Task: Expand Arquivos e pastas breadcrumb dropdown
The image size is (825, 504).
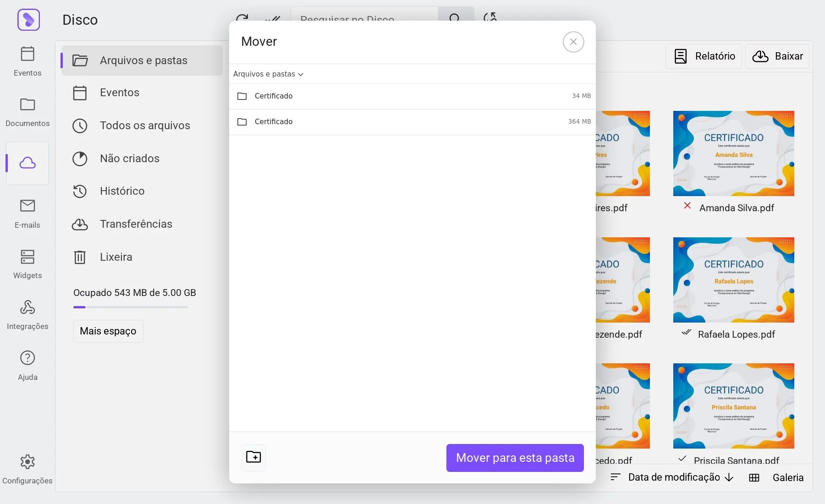Action: pyautogui.click(x=268, y=74)
